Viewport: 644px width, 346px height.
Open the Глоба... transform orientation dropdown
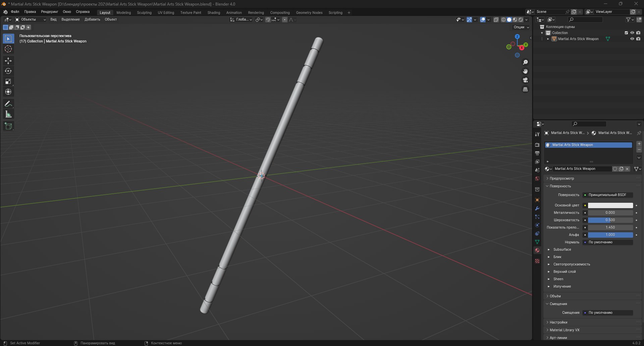tap(241, 20)
